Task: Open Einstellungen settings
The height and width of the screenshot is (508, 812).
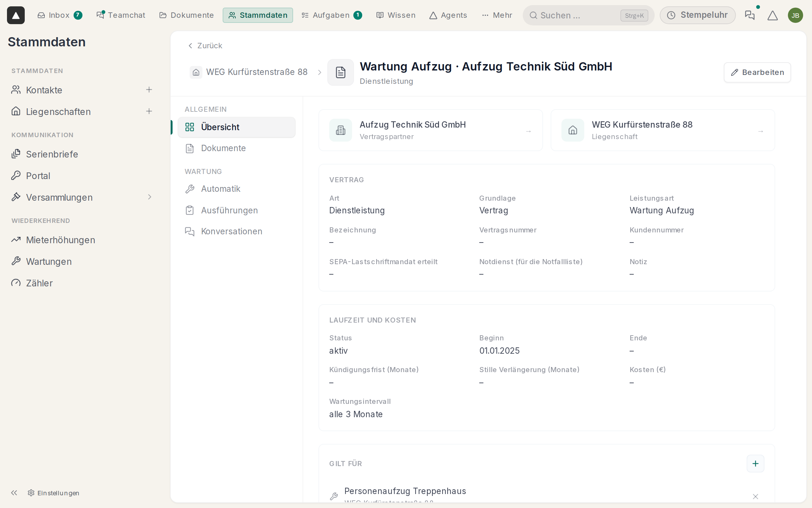Action: (54, 492)
